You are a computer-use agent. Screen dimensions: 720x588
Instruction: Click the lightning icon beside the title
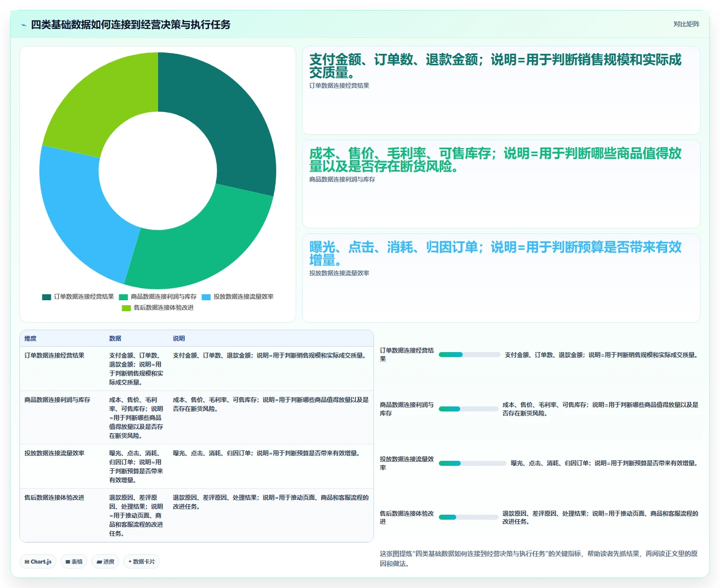pyautogui.click(x=23, y=25)
